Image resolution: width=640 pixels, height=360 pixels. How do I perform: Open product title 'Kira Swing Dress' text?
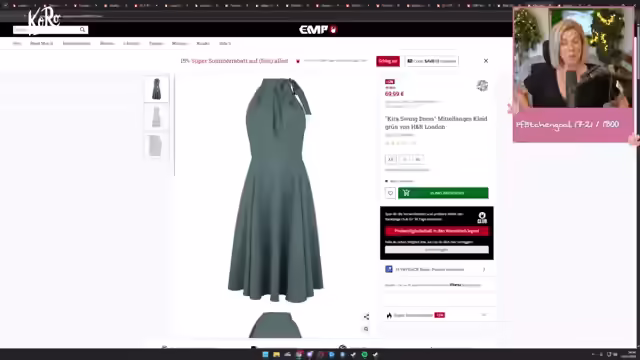click(x=436, y=123)
